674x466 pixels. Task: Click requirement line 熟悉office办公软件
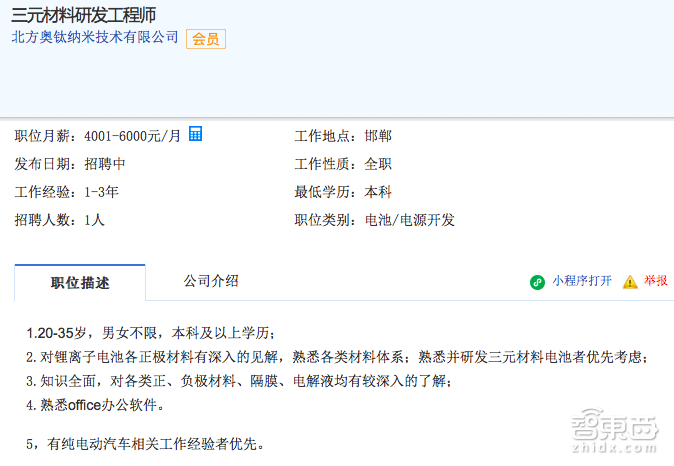[x=95, y=405]
